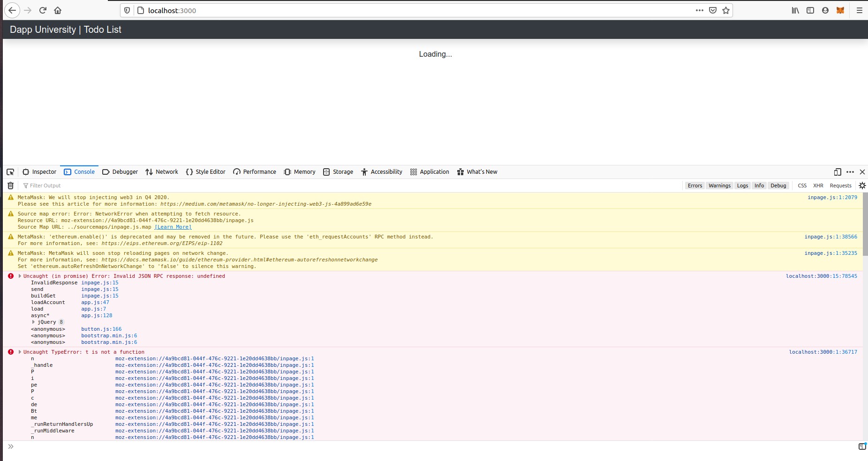Toggle responsive design mode icon
Viewport: 868px width, 461px height.
pos(837,172)
